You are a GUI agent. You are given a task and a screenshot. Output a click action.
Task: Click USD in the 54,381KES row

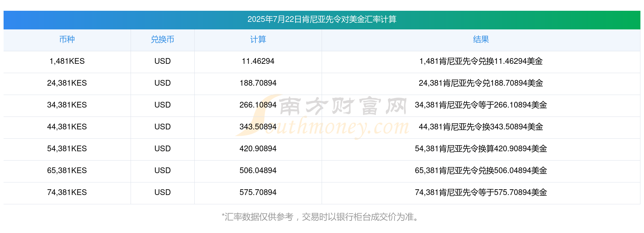162,149
